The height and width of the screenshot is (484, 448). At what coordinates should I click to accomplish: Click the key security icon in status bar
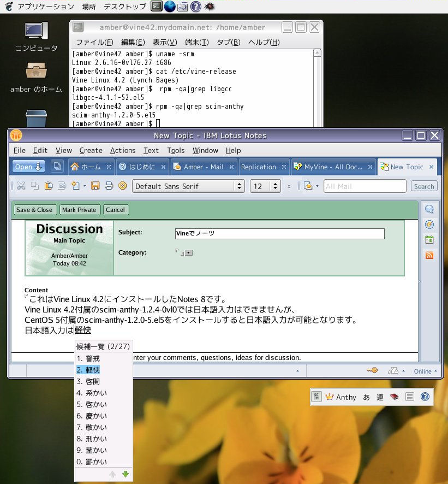(x=372, y=371)
